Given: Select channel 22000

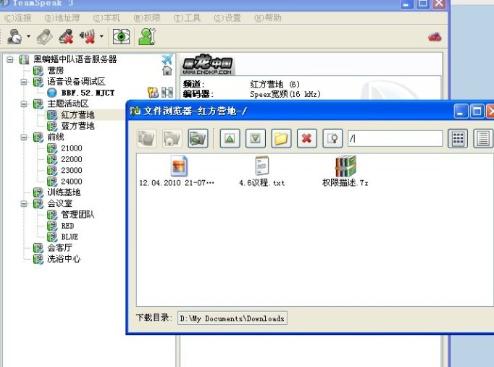Looking at the screenshot, I should [72, 159].
